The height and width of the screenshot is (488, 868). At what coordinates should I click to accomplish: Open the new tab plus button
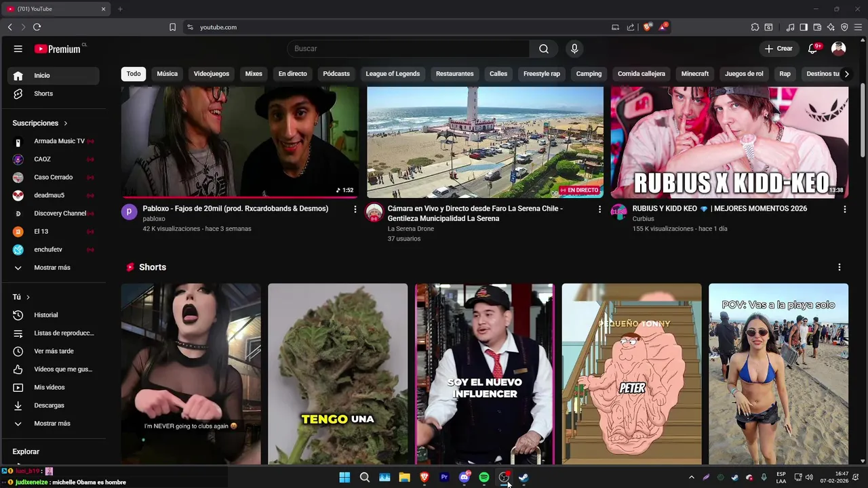120,9
